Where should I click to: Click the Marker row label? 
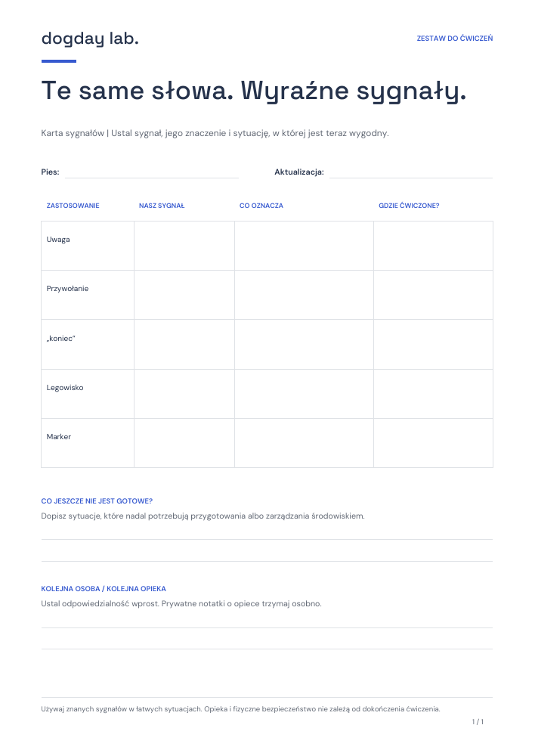coord(59,436)
